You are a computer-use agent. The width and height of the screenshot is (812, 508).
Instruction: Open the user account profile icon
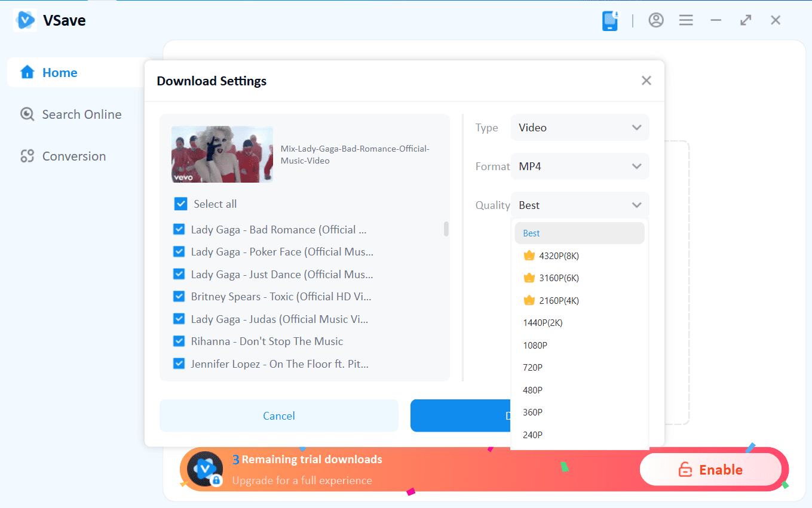pyautogui.click(x=656, y=20)
